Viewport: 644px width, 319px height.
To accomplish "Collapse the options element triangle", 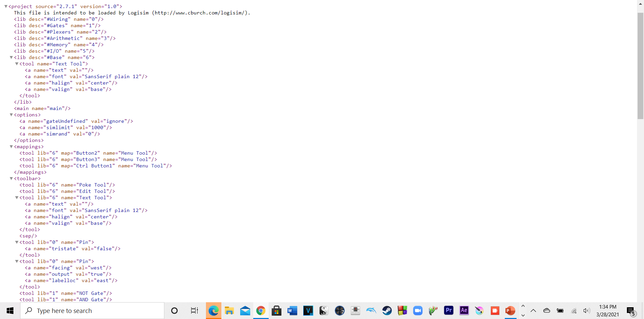I will tap(11, 115).
